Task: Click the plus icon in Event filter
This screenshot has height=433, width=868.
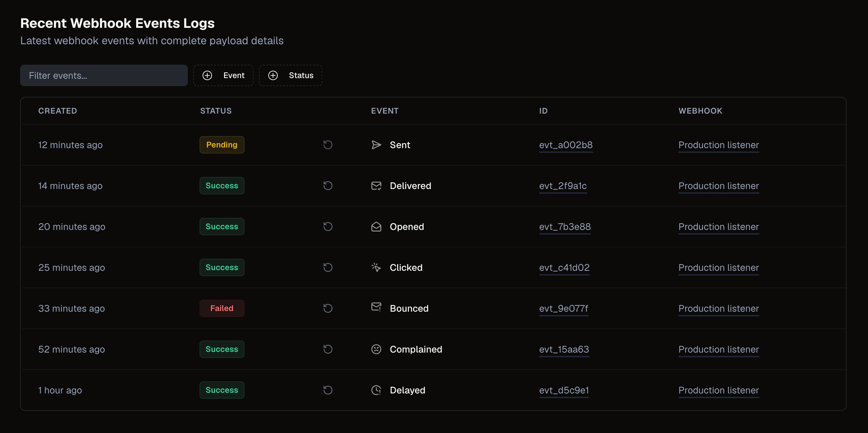Action: pos(207,75)
